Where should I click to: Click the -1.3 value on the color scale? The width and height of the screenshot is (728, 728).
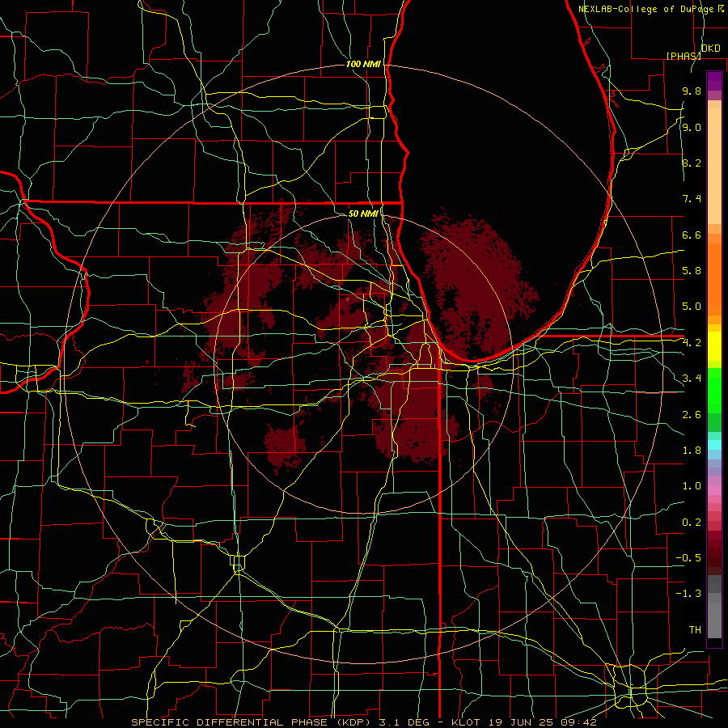coord(688,594)
